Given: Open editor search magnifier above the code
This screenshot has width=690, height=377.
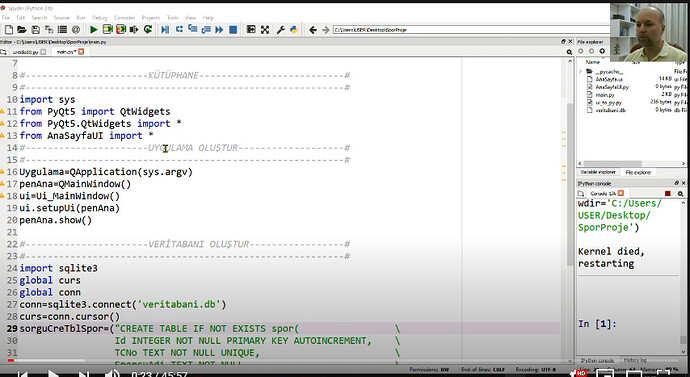Looking at the screenshot, I should (569, 52).
